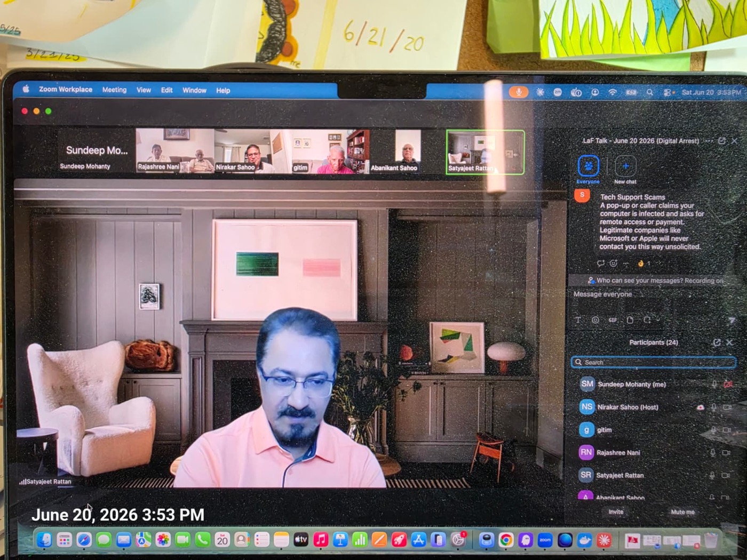Start a New chat
The width and height of the screenshot is (747, 560).
point(625,166)
